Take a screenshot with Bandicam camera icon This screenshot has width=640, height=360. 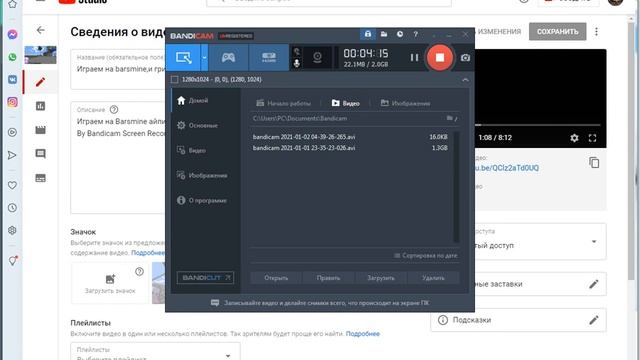pyautogui.click(x=465, y=58)
